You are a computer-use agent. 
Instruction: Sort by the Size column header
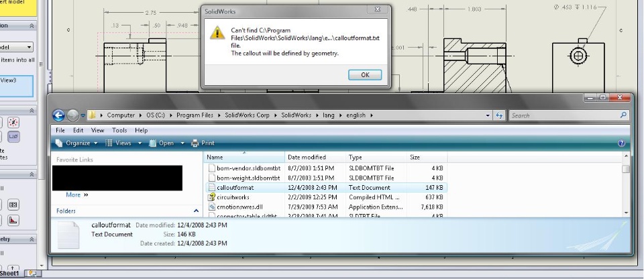click(427, 157)
